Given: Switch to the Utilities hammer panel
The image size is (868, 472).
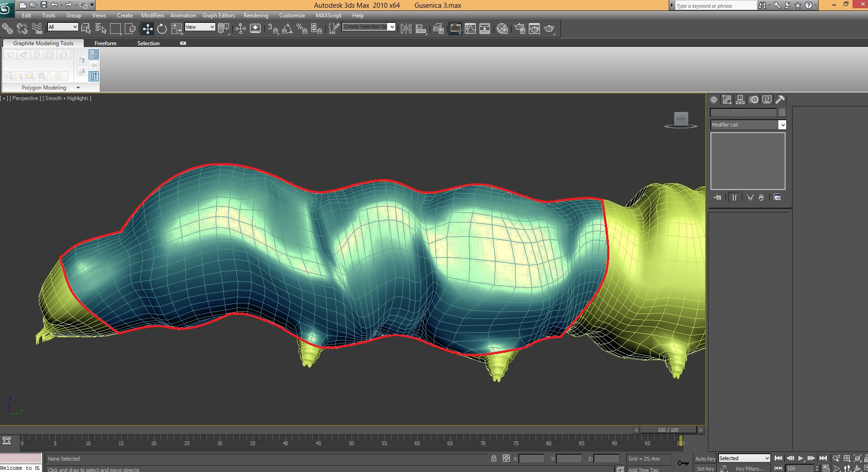Looking at the screenshot, I should point(780,100).
